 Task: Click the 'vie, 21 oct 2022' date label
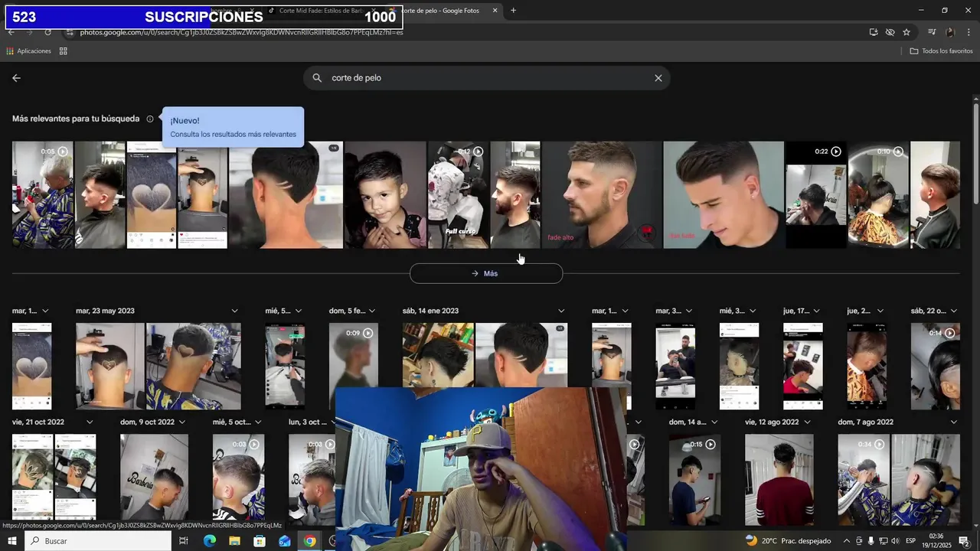(x=38, y=422)
